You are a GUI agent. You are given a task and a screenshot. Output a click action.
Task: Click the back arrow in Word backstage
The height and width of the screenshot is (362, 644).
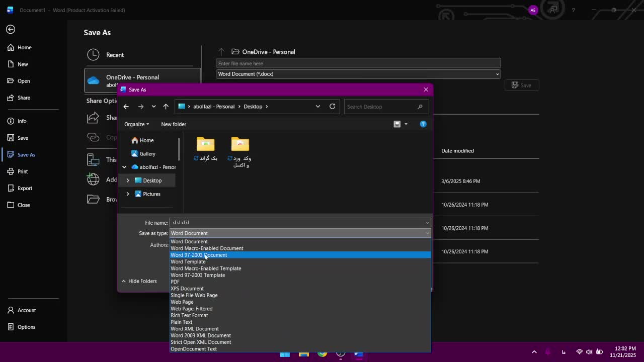pos(11,30)
